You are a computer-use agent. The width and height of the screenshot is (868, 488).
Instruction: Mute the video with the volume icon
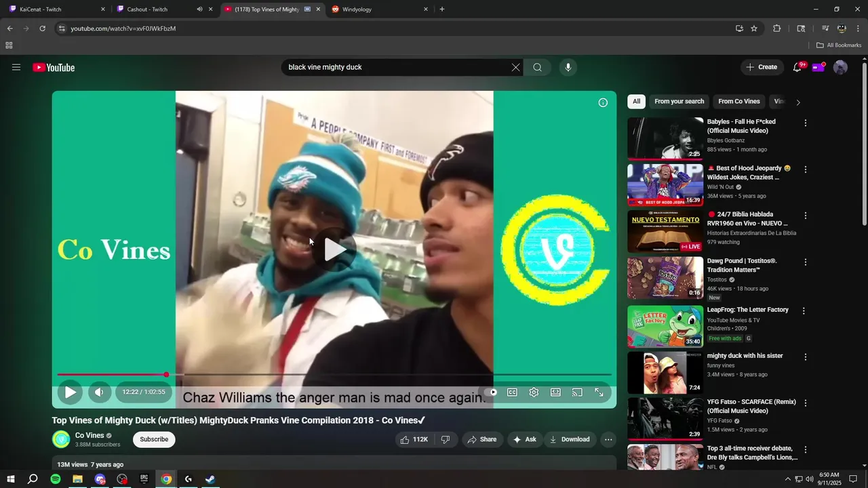[x=99, y=392]
